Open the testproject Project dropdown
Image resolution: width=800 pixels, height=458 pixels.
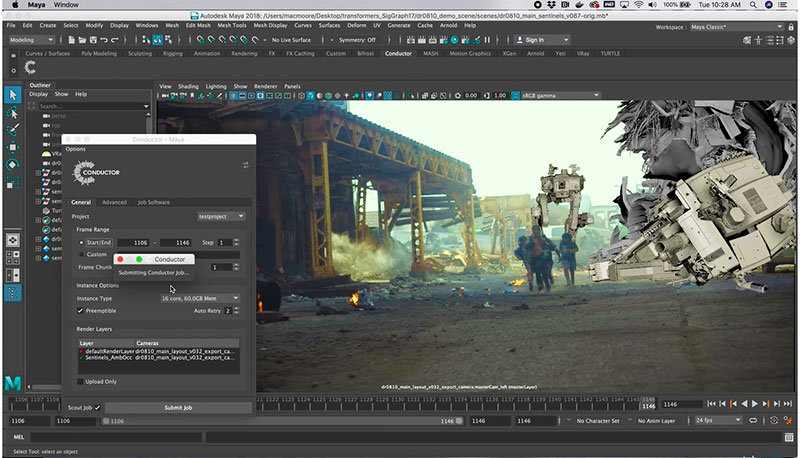(x=221, y=216)
